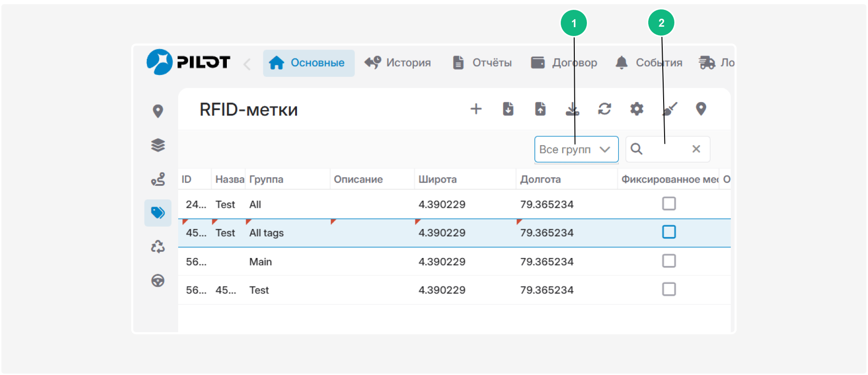Click the home icon in Основные tab
Image resolution: width=868 pixels, height=375 pixels.
(x=276, y=63)
